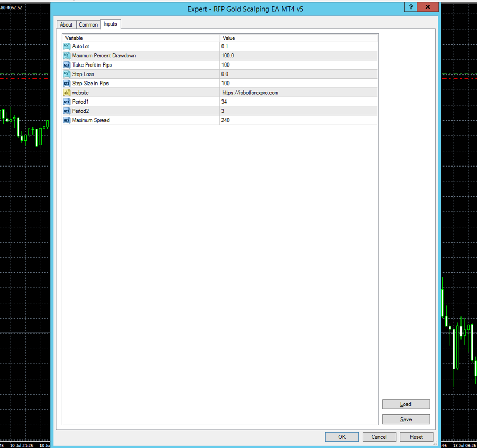Click the Stop Loss row icon
The width and height of the screenshot is (477, 448).
tap(67, 74)
